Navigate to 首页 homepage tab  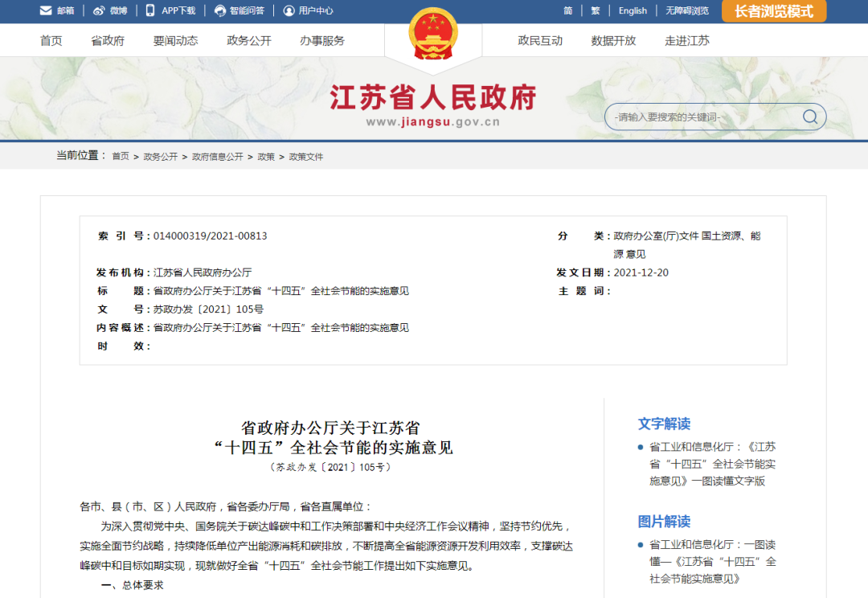click(x=50, y=40)
